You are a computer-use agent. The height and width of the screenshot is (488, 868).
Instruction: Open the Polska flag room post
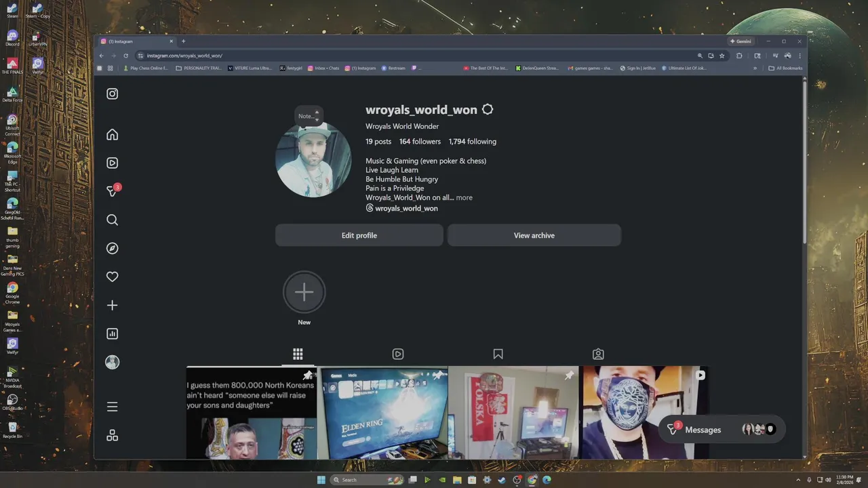(x=513, y=413)
